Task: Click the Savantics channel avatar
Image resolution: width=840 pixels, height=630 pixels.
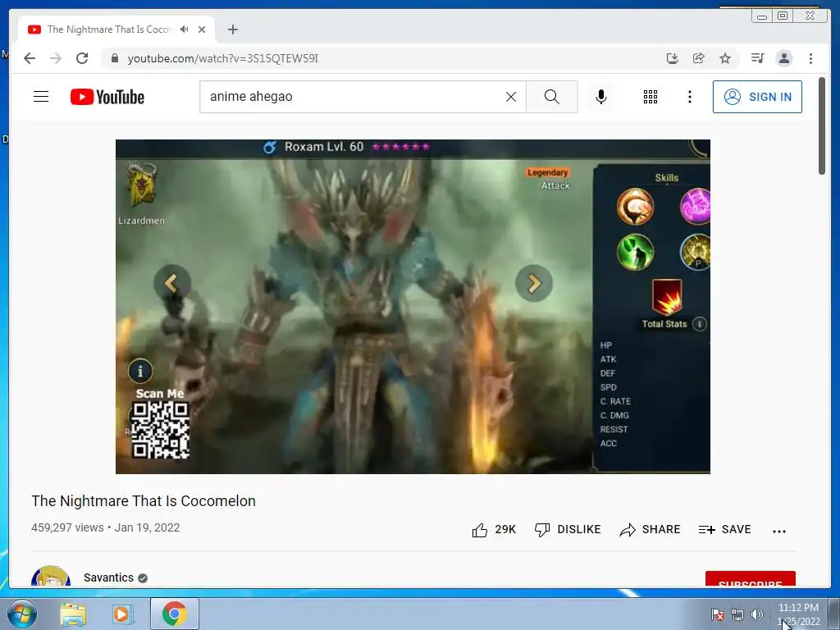Action: point(51,576)
